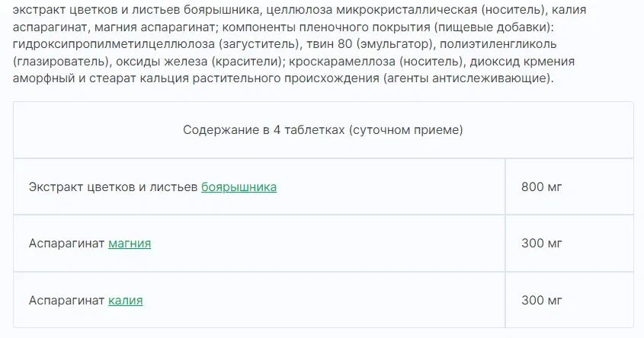644x338 pixels.
Task: Click the table header "Содержание в 4 таблетках"
Action: pyautogui.click(x=264, y=129)
